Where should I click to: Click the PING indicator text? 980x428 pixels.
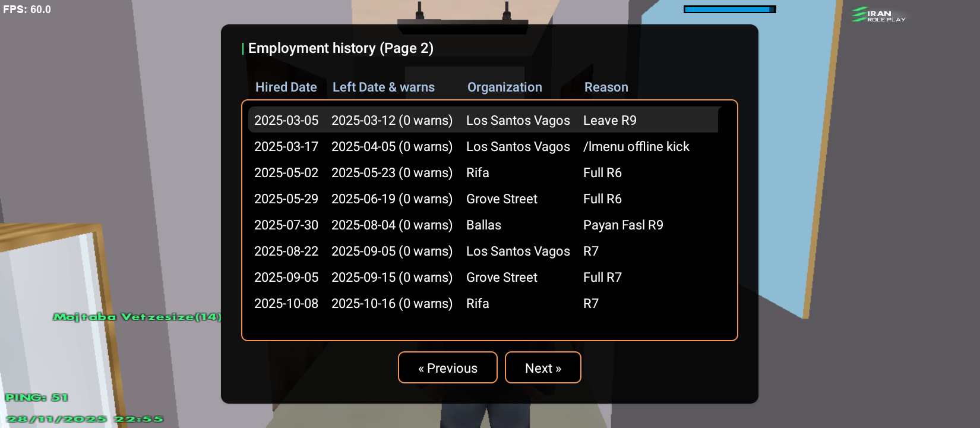coord(36,397)
